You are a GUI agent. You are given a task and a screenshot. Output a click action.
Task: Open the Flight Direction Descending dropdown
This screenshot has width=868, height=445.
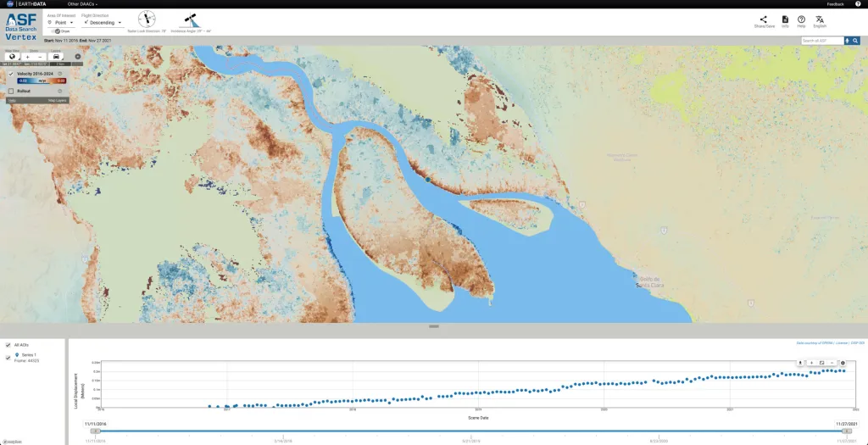pos(103,23)
